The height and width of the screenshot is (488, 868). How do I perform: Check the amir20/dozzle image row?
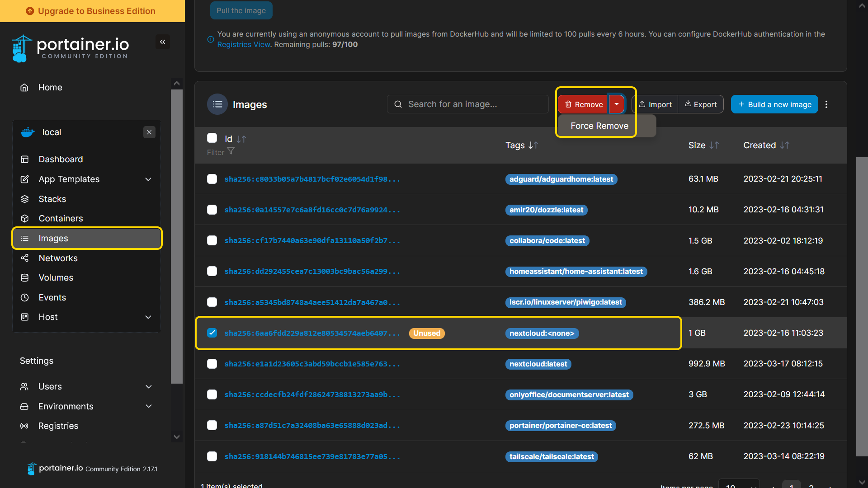212,210
